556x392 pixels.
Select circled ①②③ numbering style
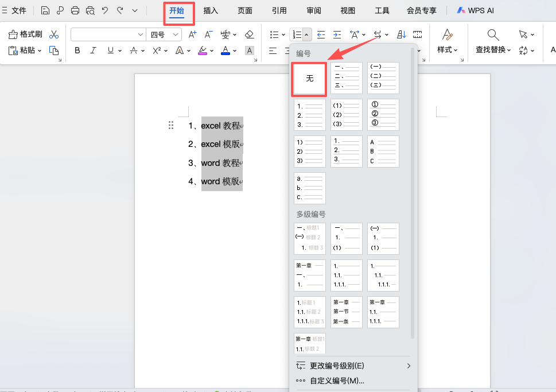(x=383, y=115)
